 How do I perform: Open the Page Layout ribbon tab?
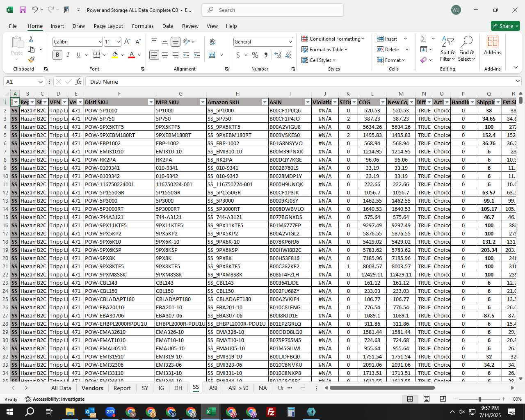click(108, 26)
